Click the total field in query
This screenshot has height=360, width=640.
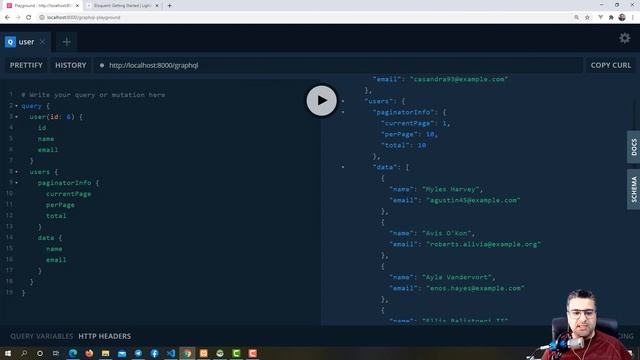tap(56, 216)
